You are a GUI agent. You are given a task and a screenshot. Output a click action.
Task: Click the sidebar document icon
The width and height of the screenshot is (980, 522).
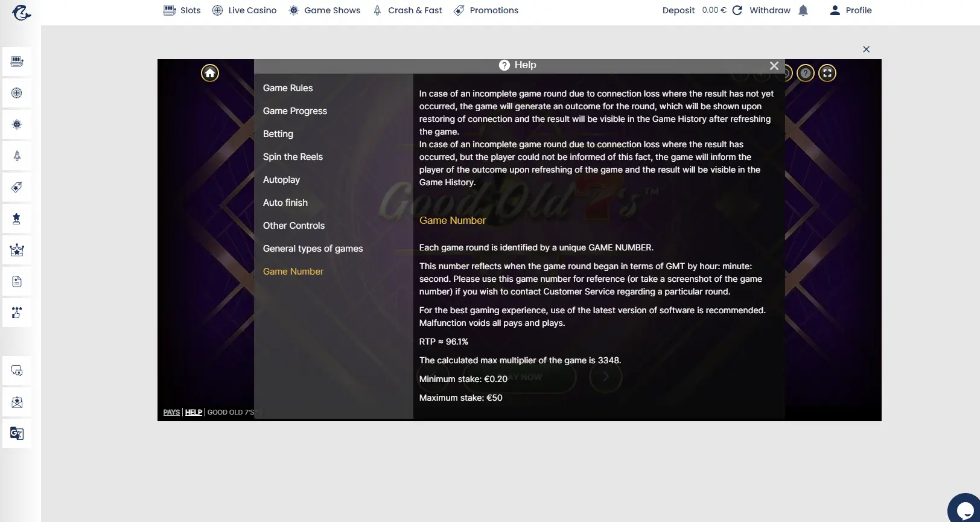click(x=17, y=281)
